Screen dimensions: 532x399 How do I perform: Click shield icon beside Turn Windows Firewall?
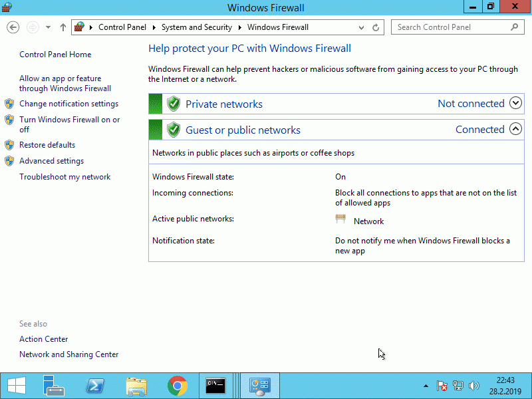click(9, 120)
